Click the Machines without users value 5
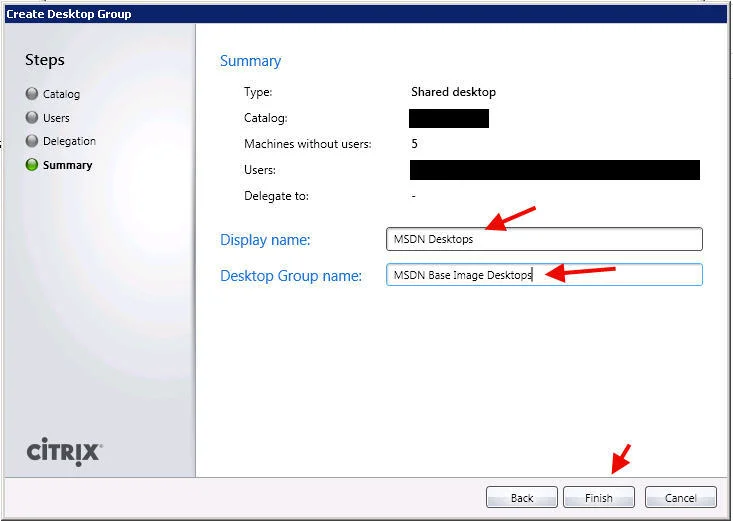 coord(414,144)
